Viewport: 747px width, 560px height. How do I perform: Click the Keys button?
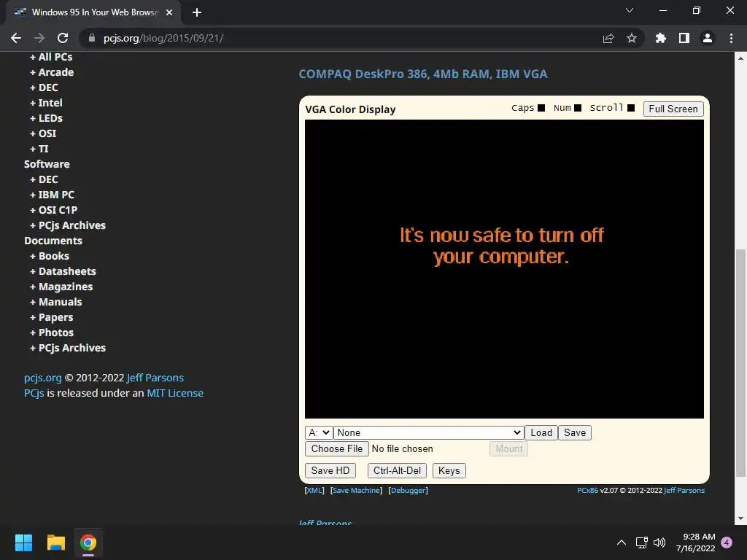point(449,470)
